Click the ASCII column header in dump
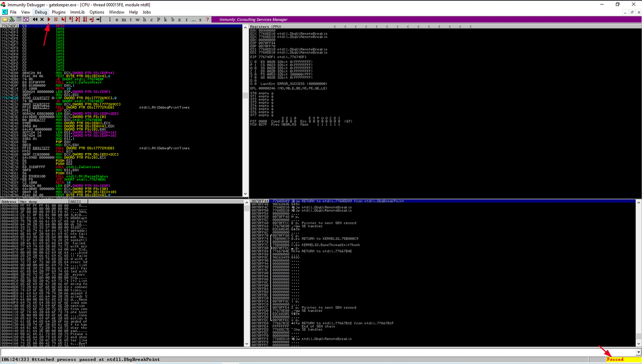The width and height of the screenshot is (642, 364). [x=79, y=202]
